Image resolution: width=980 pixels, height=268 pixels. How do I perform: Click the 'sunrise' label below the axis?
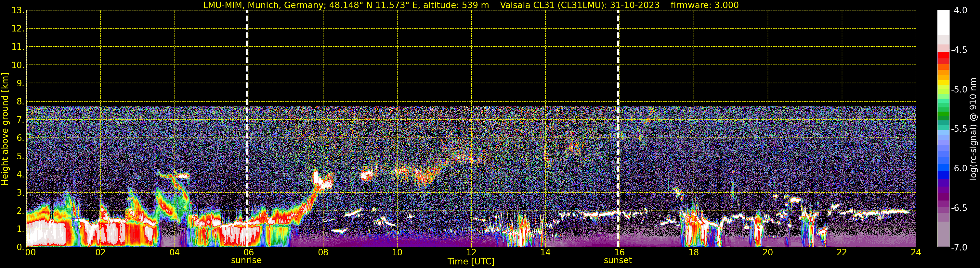pos(246,261)
